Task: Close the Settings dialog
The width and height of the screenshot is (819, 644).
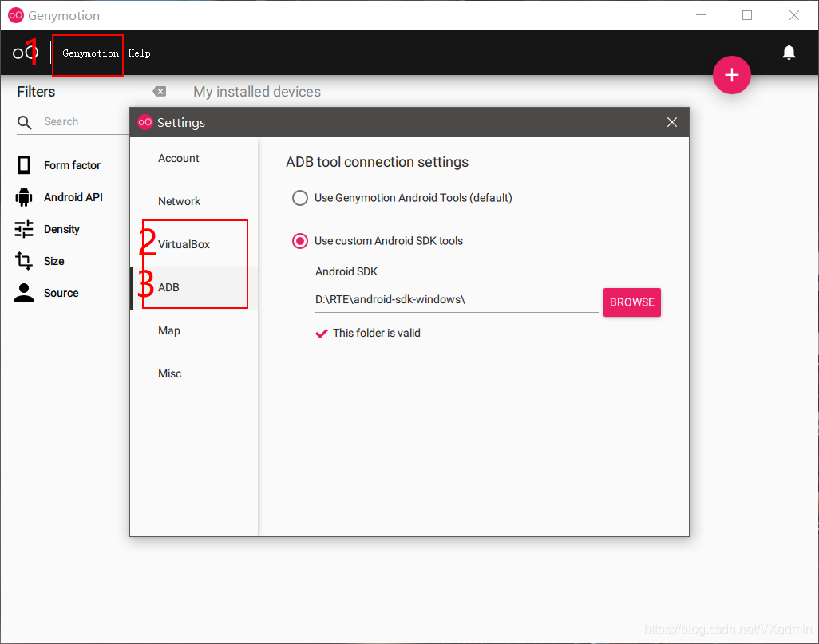Action: point(671,122)
